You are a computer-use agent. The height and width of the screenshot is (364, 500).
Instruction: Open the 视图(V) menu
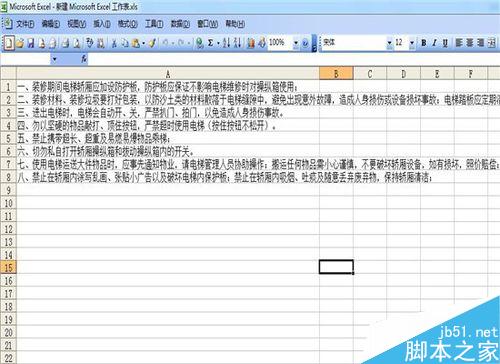coord(77,24)
